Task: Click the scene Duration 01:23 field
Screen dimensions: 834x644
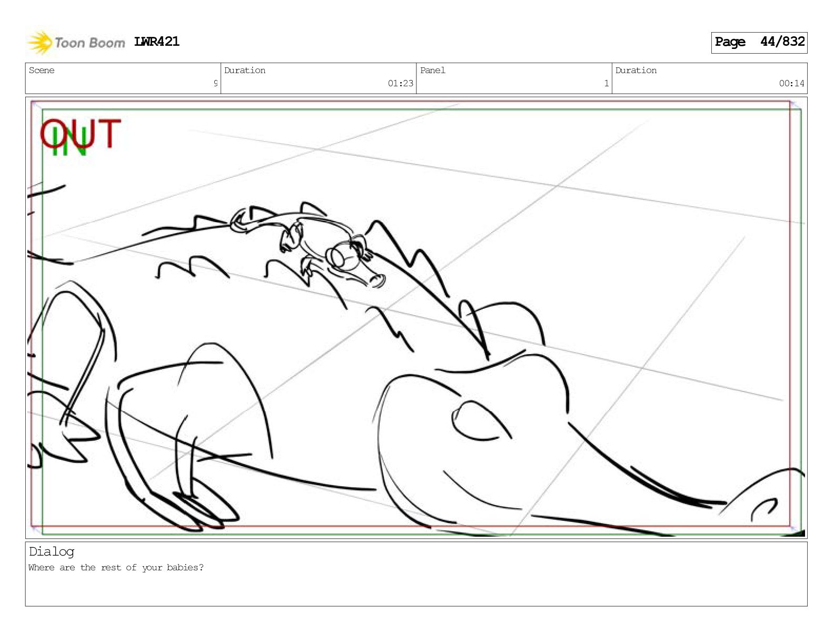Action: pos(319,78)
